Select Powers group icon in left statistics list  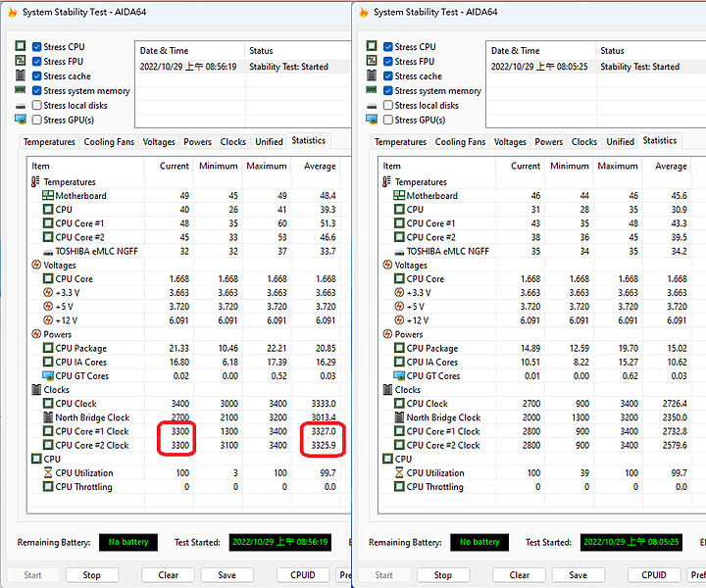[x=36, y=334]
